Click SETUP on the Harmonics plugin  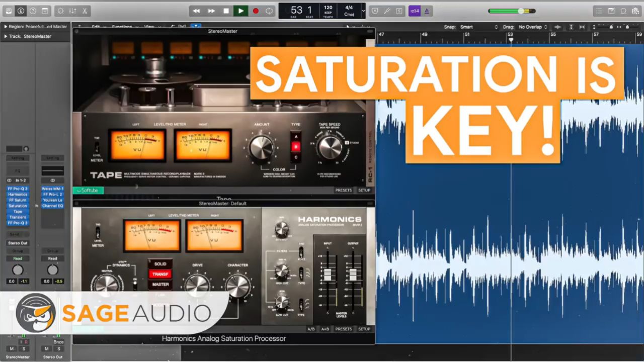[364, 329]
